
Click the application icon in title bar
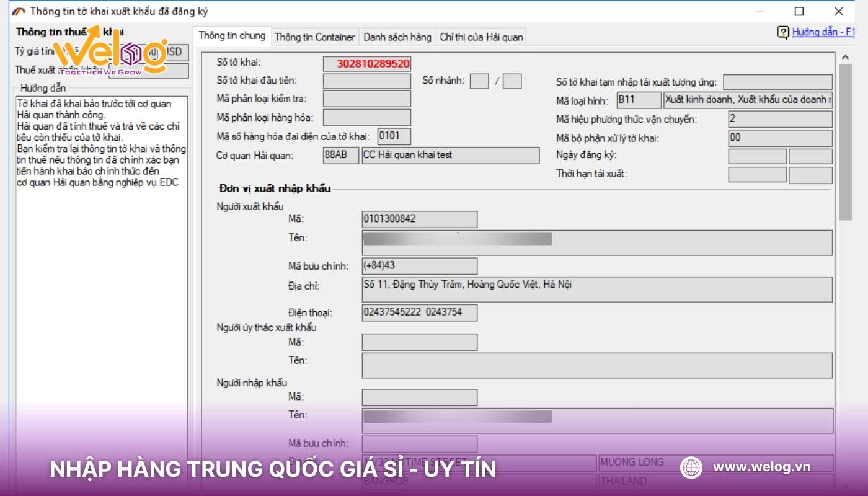pyautogui.click(x=19, y=11)
